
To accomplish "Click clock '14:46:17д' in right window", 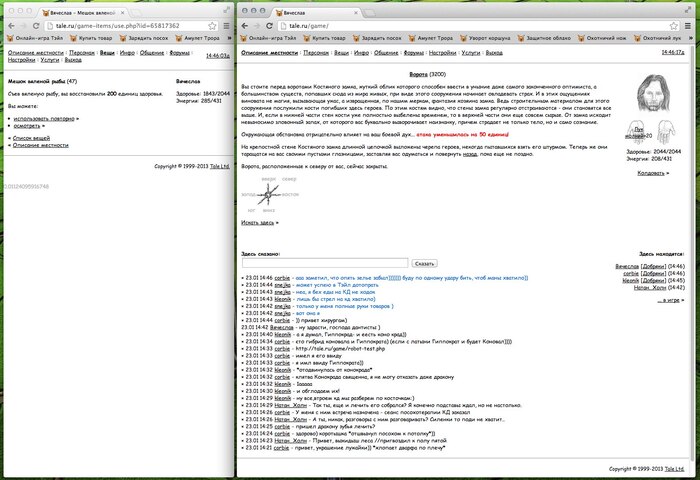I will click(x=672, y=53).
